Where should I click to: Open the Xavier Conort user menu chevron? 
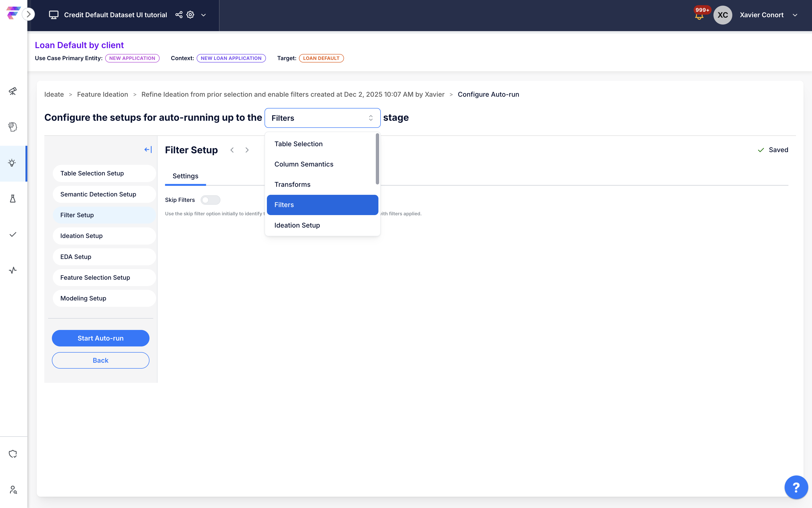click(x=795, y=15)
